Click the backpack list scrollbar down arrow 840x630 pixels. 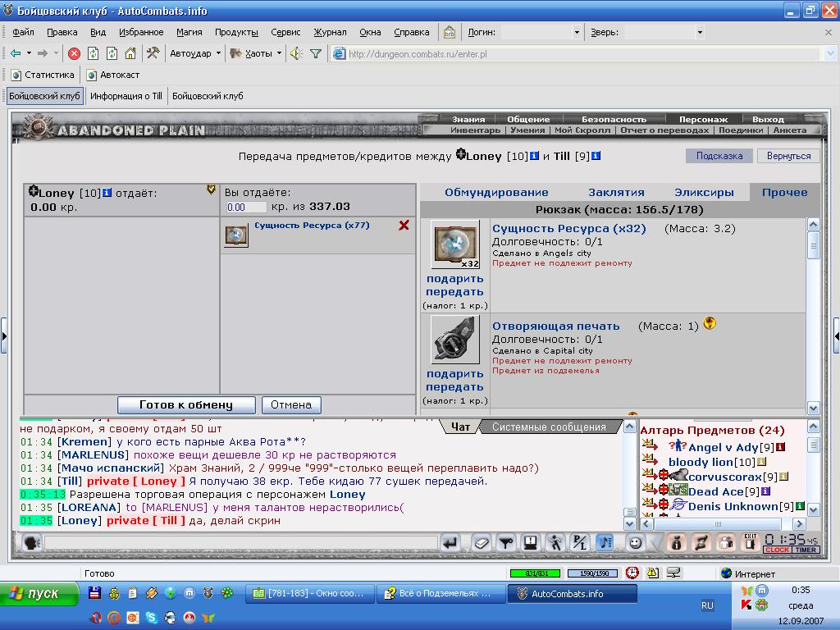point(813,409)
